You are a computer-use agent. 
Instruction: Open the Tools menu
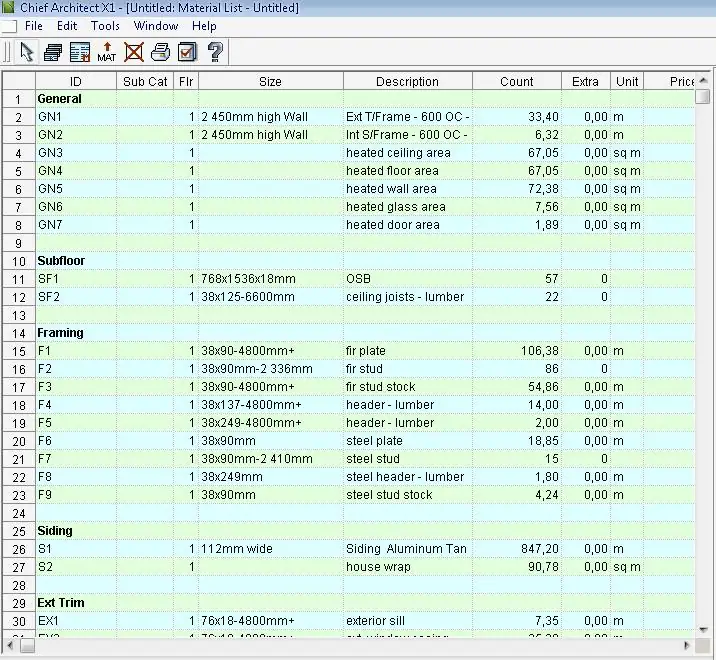pos(105,26)
